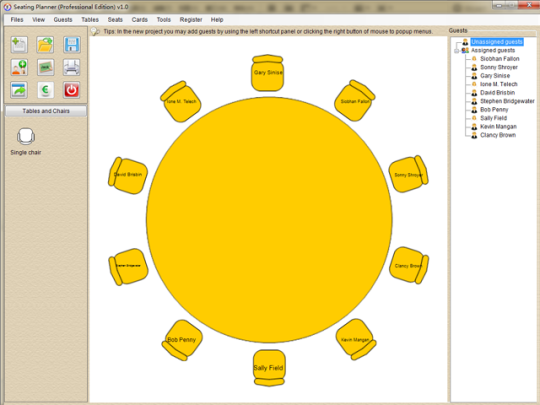
Task: Select Siobhan Fallon in the guest tree
Action: point(499,59)
